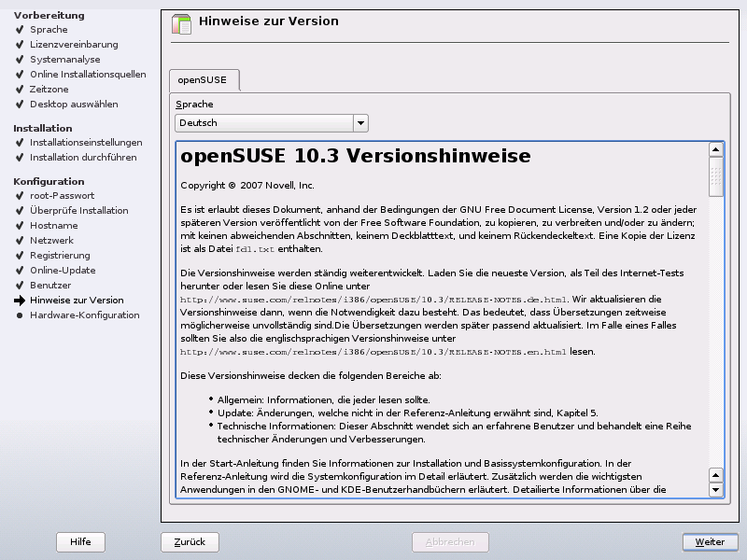This screenshot has width=747, height=560.
Task: Click 'Diese Versionshinweise decken' sentence
Action: coord(311,376)
